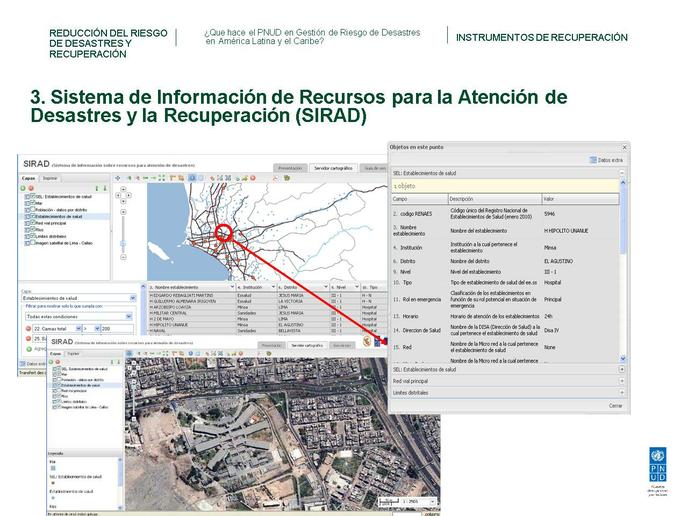Viewport: 688px width, 516px height.
Task: Move layer down arrow in upper Capas panel
Action: [x=105, y=188]
